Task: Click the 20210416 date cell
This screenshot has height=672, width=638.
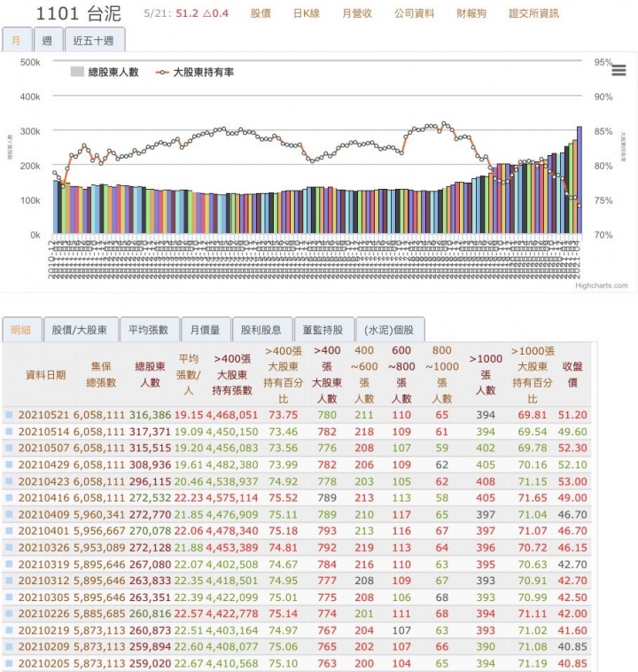Action: (x=43, y=497)
